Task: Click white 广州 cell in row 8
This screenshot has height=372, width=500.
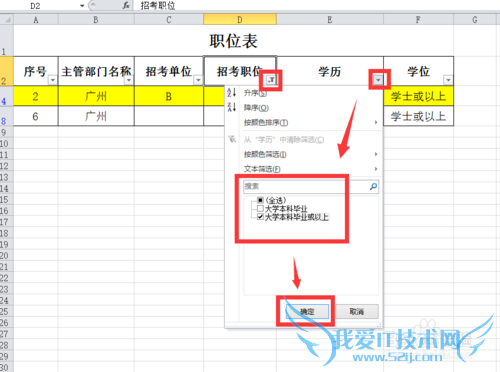Action: (96, 116)
